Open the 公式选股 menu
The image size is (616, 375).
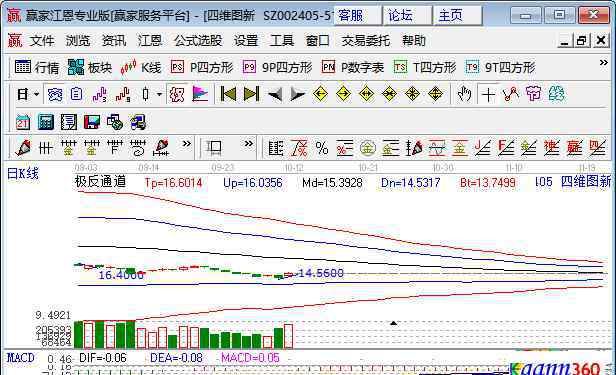click(198, 40)
